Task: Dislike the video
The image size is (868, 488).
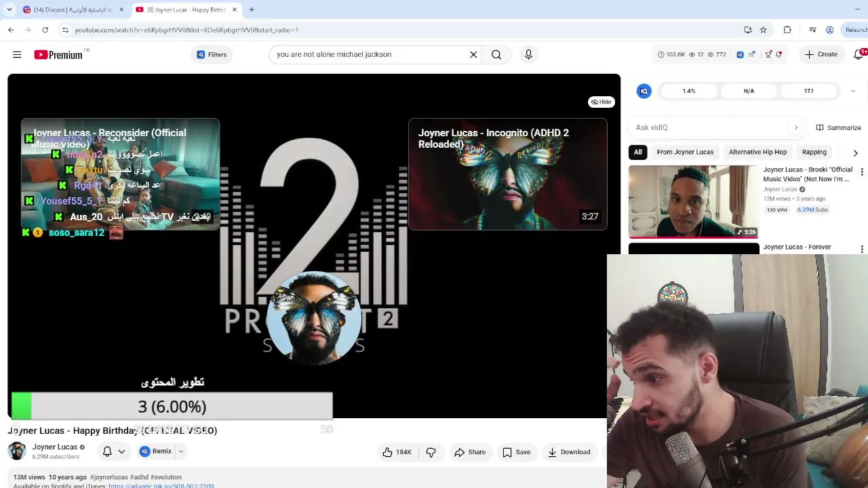Action: (431, 452)
